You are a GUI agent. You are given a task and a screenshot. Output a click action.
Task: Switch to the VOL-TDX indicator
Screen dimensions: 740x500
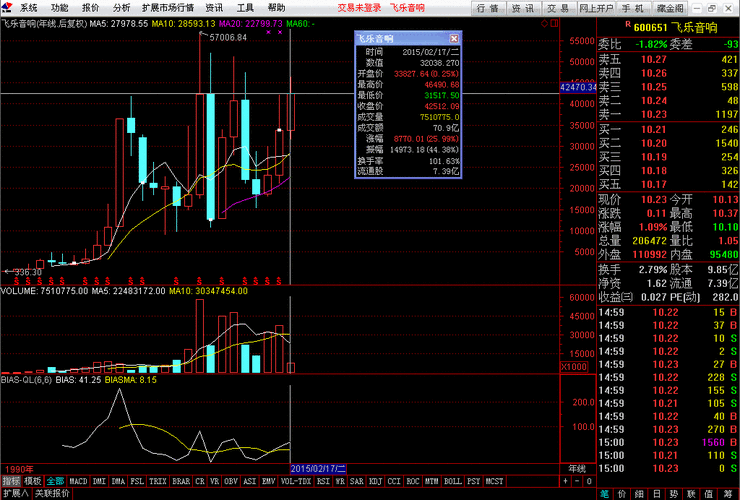[x=296, y=481]
